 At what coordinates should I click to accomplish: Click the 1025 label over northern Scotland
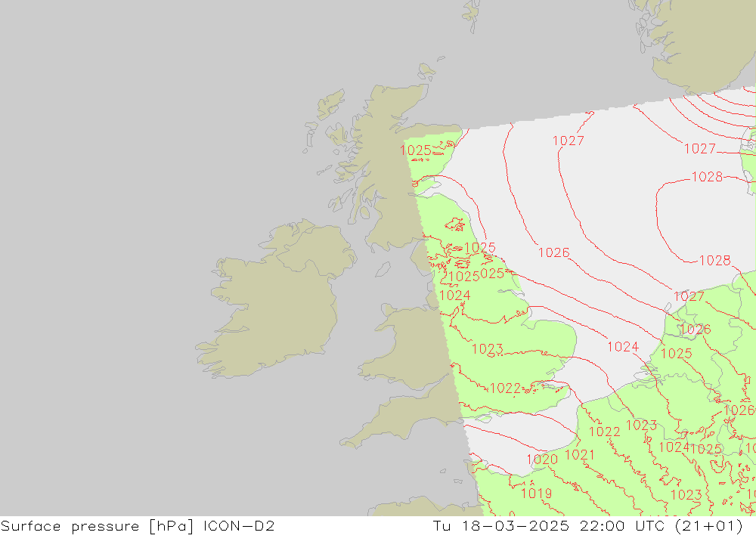tap(415, 150)
